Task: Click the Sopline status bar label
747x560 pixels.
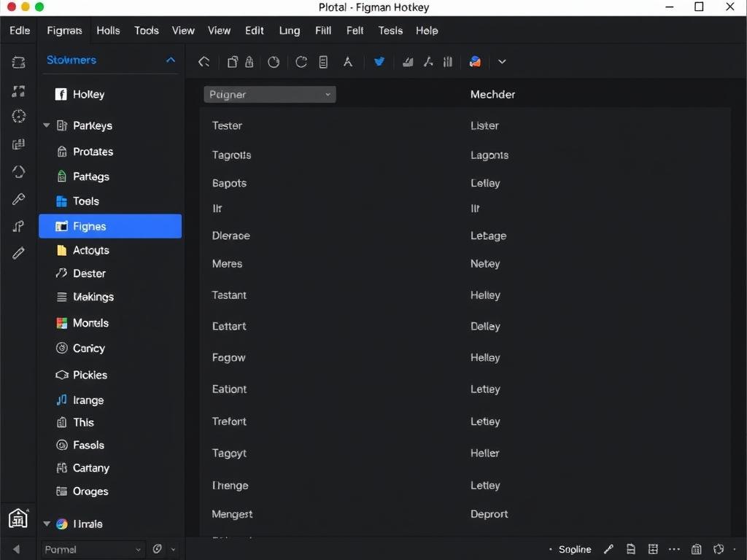Action: pyautogui.click(x=575, y=549)
